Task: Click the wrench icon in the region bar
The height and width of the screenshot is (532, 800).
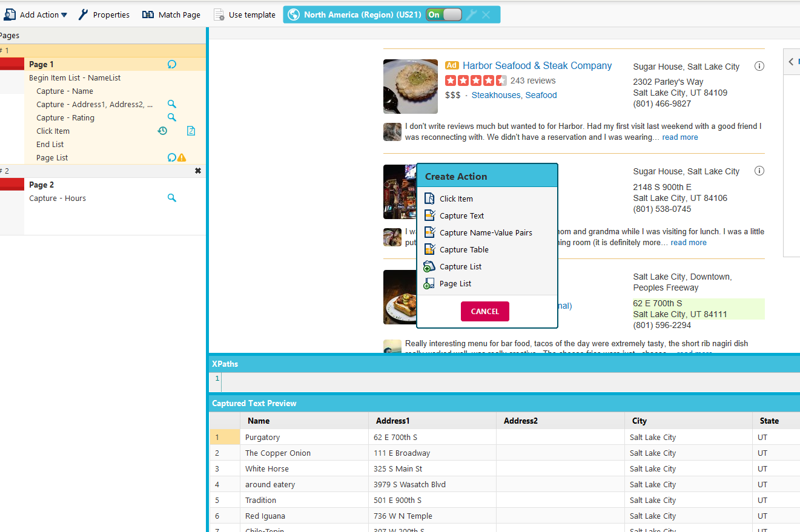Action: (471, 15)
